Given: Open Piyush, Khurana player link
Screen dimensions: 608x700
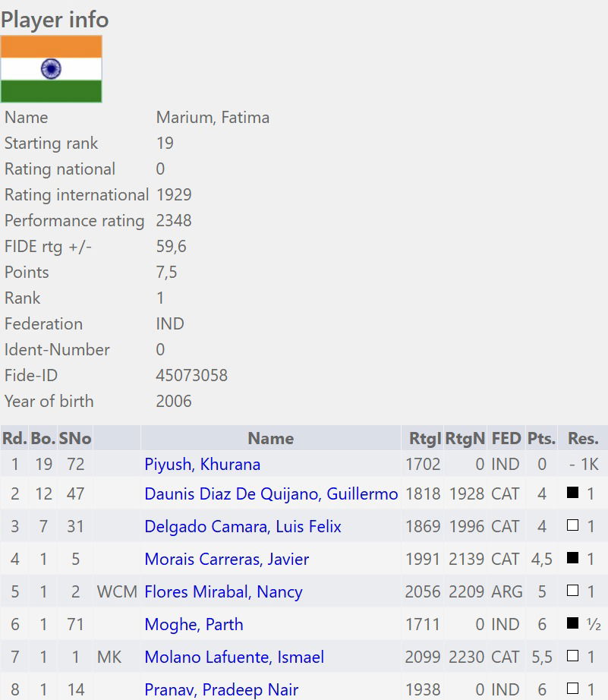Looking at the screenshot, I should (x=202, y=465).
